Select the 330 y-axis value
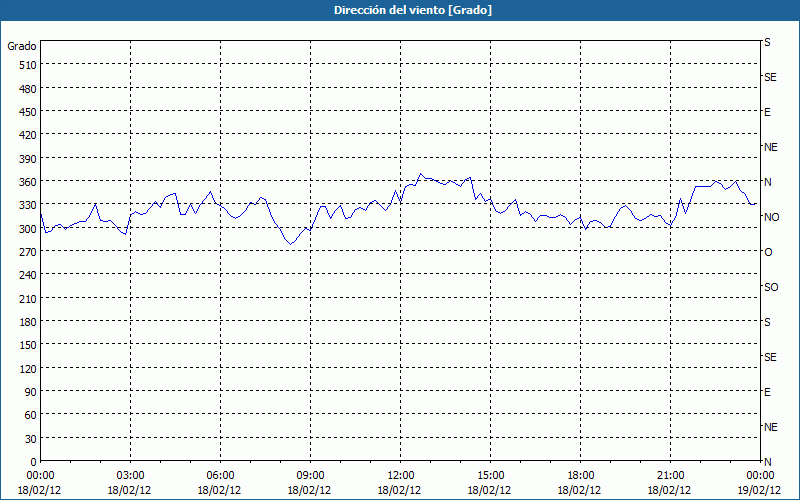Viewport: 800px width, 500px height. click(28, 205)
